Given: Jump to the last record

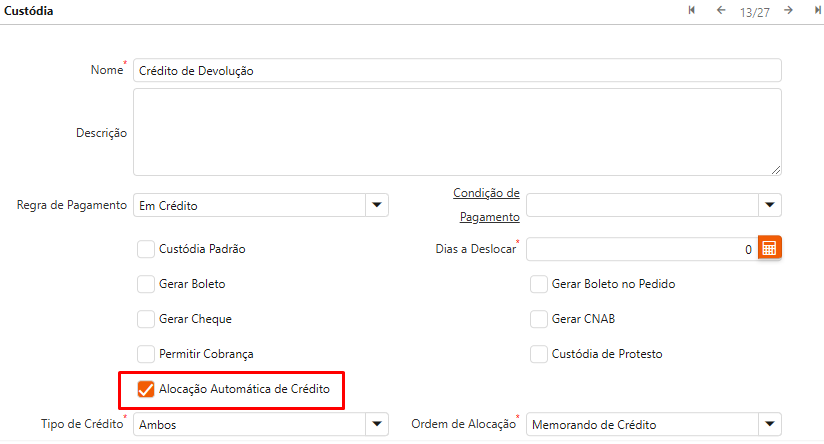Looking at the screenshot, I should click(x=818, y=10).
